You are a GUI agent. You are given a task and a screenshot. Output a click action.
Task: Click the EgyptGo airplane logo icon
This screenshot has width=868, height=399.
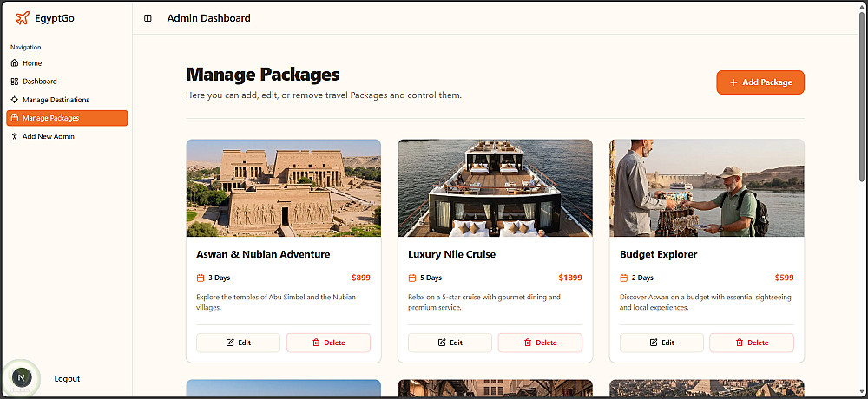pyautogui.click(x=23, y=18)
